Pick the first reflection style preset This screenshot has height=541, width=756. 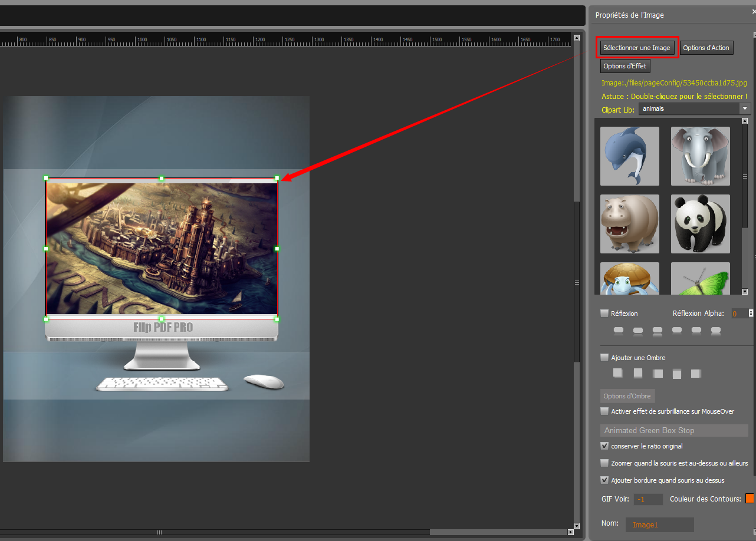click(x=619, y=331)
